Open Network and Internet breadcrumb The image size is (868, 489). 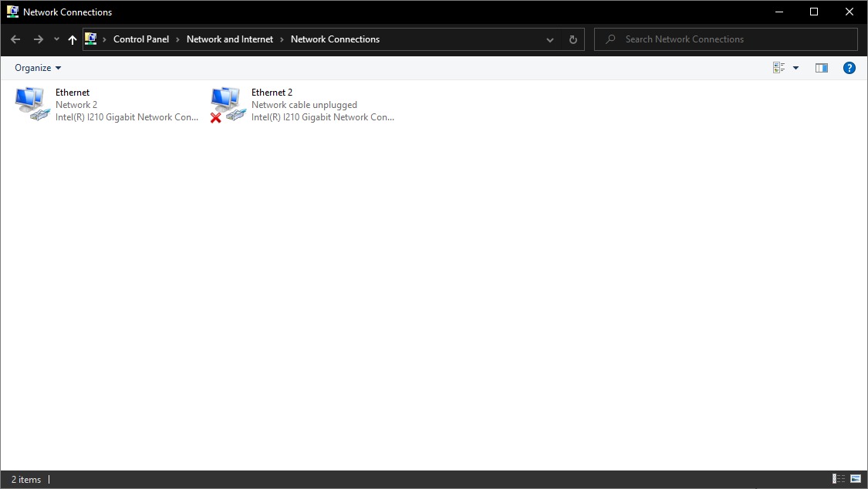pyautogui.click(x=229, y=39)
